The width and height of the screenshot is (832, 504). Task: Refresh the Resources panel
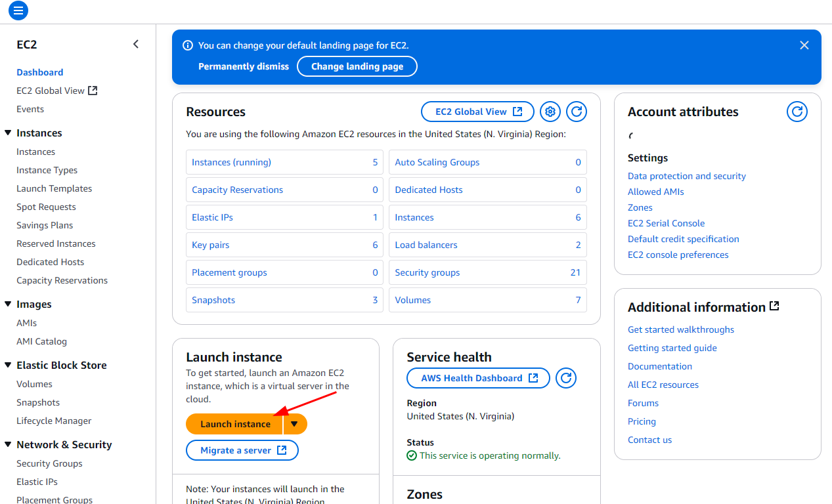click(577, 112)
